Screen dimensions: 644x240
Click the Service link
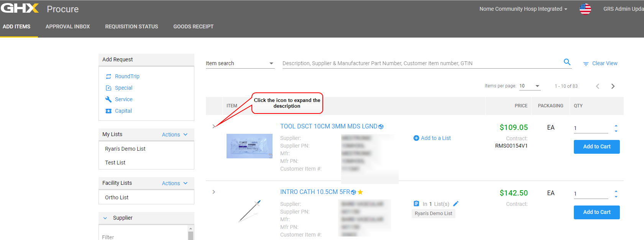pyautogui.click(x=123, y=99)
